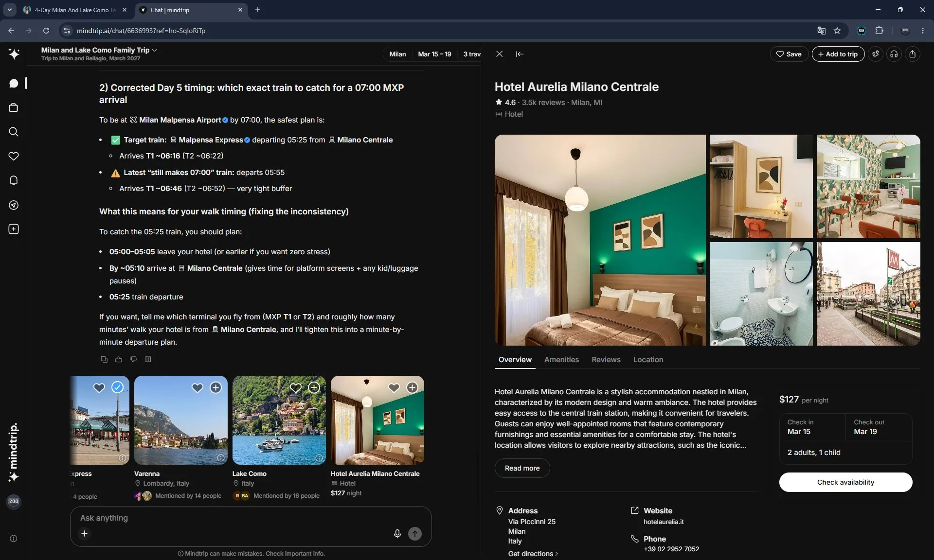Click the search icon in the sidebar

click(14, 132)
